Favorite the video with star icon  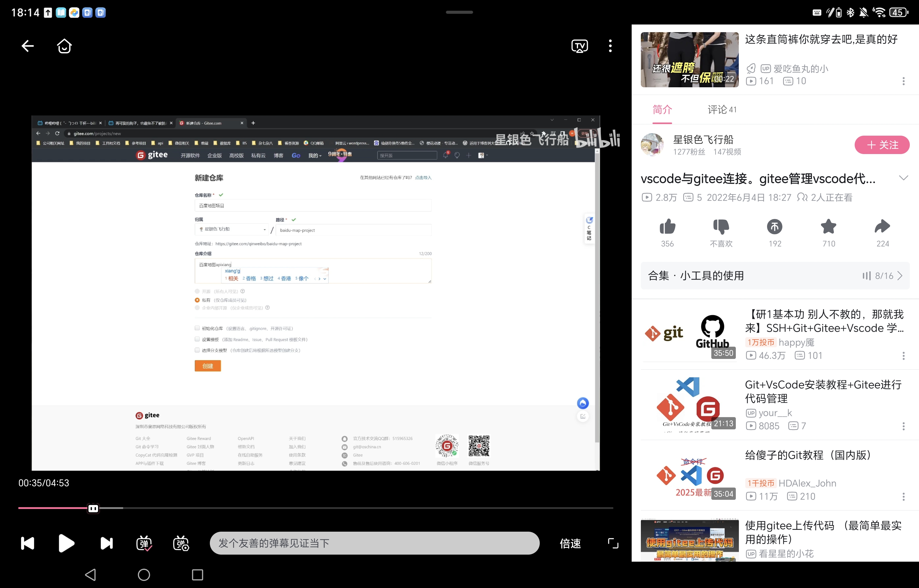tap(828, 227)
